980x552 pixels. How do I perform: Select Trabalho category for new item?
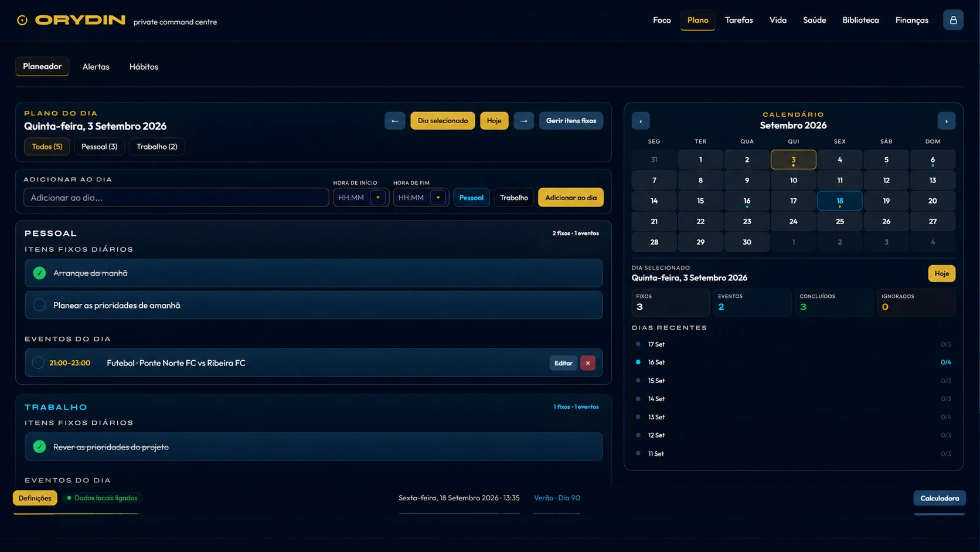click(514, 198)
